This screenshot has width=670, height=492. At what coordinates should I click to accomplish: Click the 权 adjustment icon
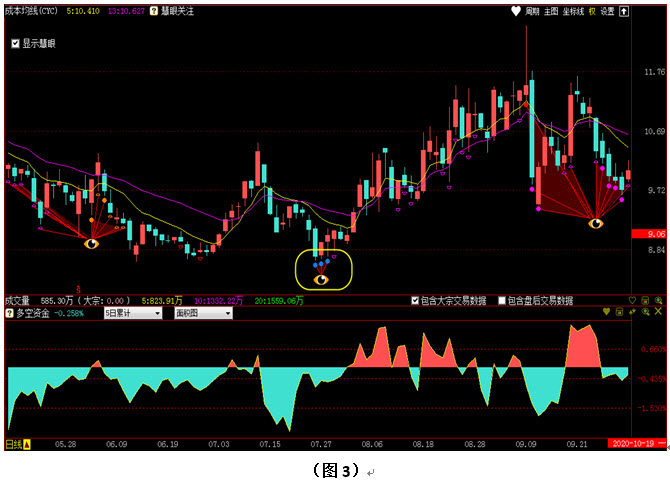pos(592,12)
